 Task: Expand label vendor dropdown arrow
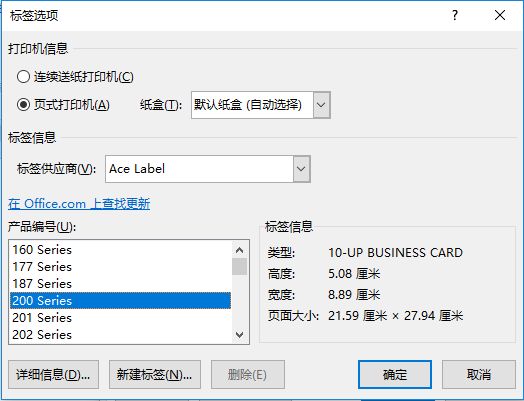pyautogui.click(x=301, y=169)
